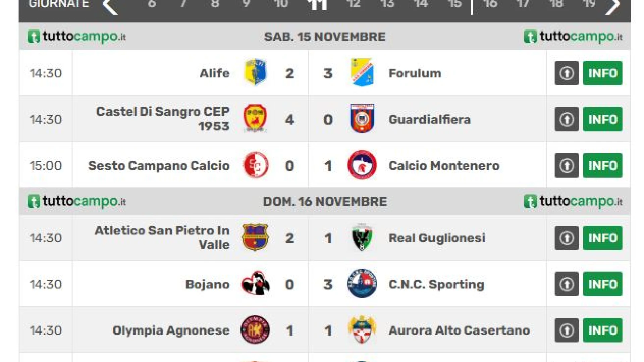This screenshot has width=644, height=362.
Task: Go to previous giornate with left chevron
Action: pos(110,6)
